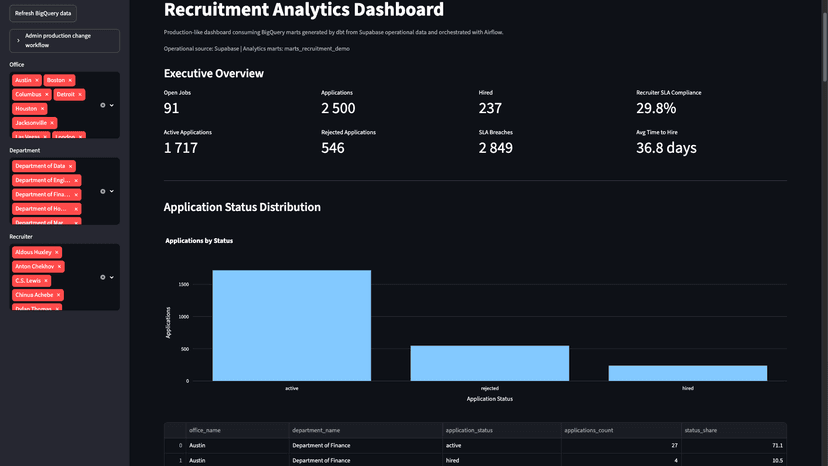Click the Application Status Distribution heading
Image resolution: width=828 pixels, height=466 pixels.
pos(242,207)
